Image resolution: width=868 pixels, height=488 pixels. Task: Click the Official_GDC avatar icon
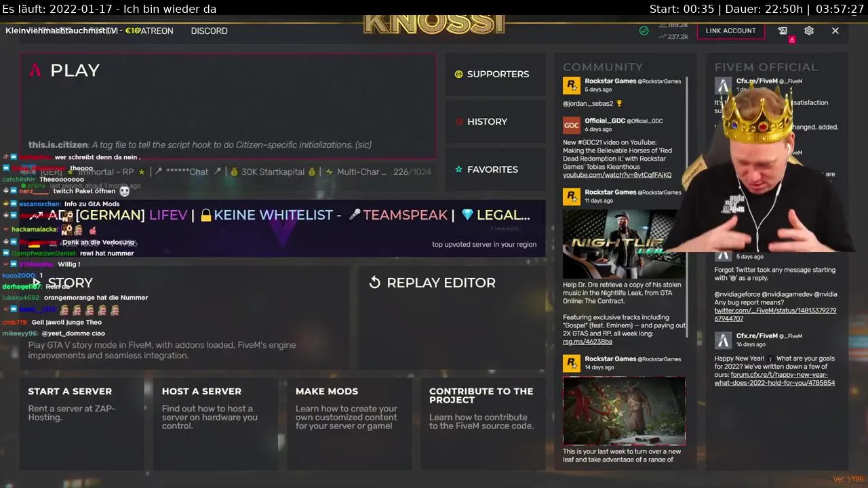click(x=572, y=125)
